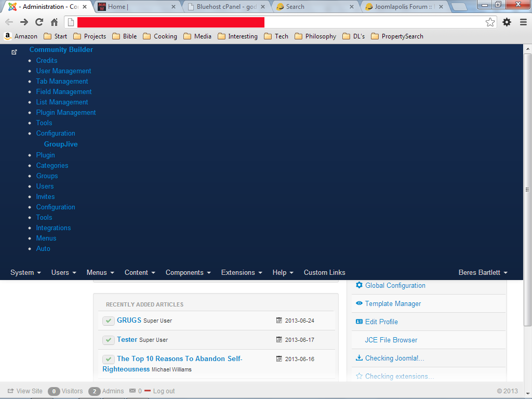
Task: Toggle published state of GRUGS article
Action: (109, 321)
